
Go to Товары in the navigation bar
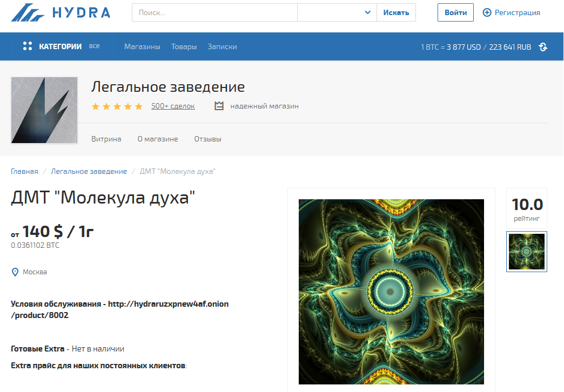[184, 47]
